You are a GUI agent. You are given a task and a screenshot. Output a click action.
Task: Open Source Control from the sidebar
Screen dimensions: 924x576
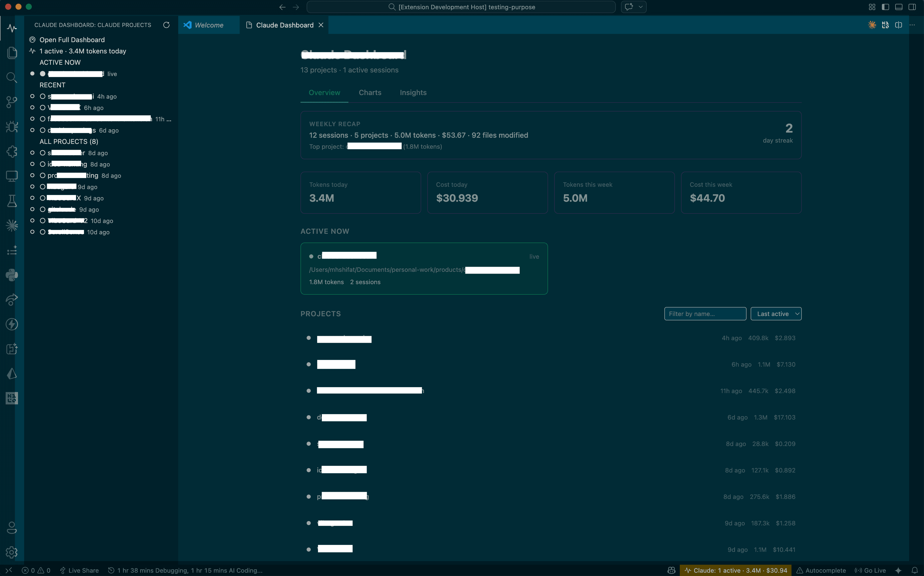pos(12,102)
